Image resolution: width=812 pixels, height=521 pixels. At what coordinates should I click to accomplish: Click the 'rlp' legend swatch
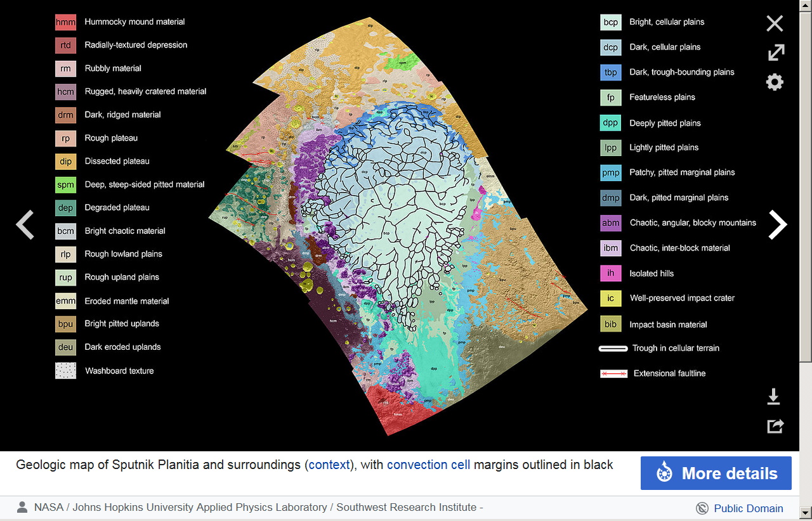[x=65, y=254]
